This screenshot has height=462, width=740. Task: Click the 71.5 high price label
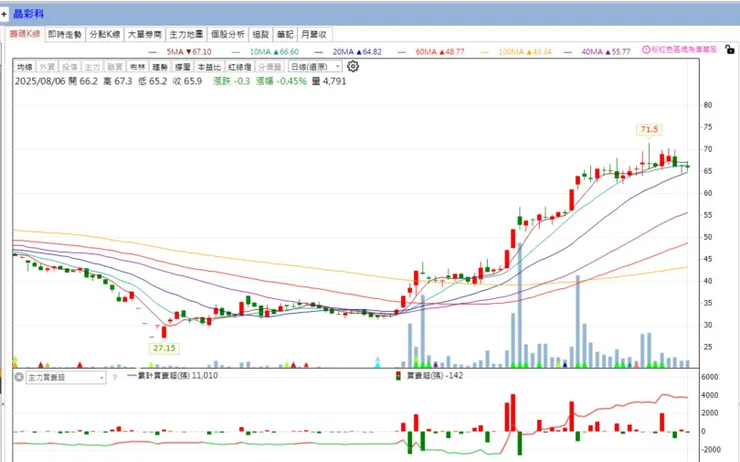649,129
